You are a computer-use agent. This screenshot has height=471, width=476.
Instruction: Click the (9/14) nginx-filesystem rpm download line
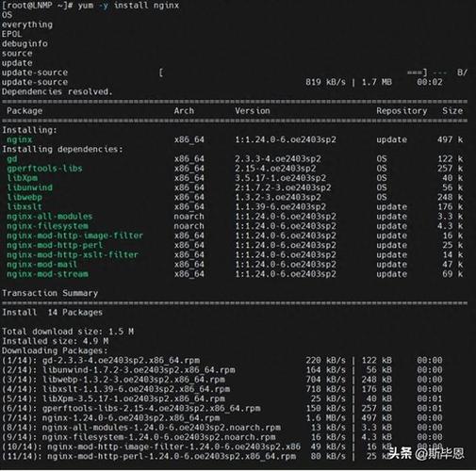222,437
